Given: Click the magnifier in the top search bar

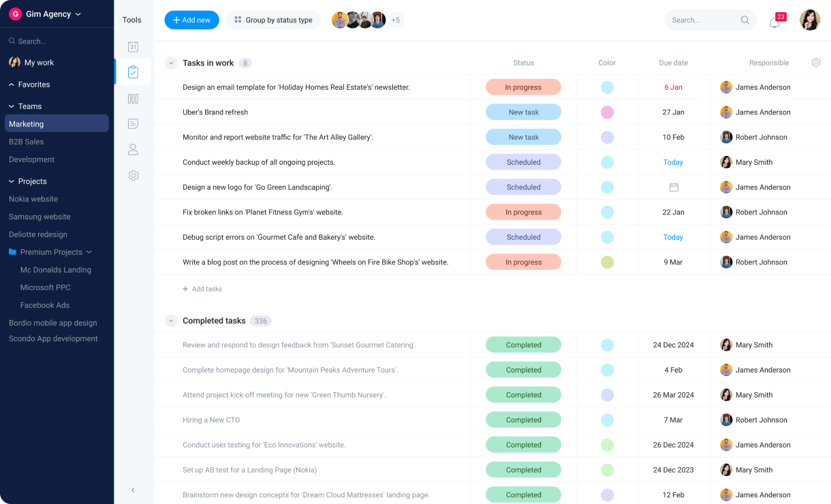Looking at the screenshot, I should (745, 20).
